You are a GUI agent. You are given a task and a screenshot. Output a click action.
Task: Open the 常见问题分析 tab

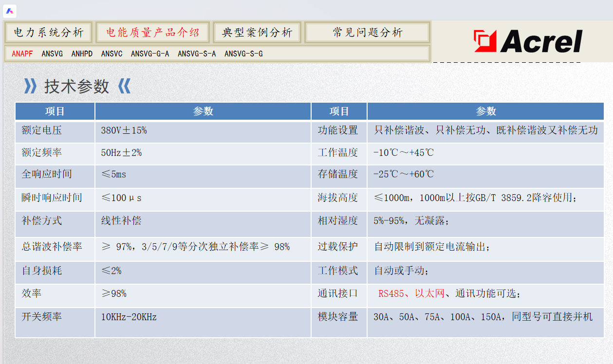[x=368, y=33]
